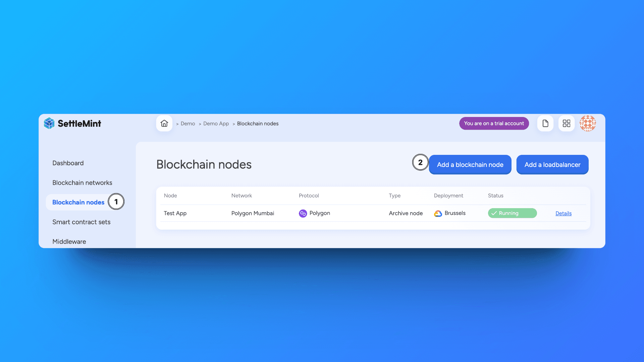Image resolution: width=644 pixels, height=362 pixels.
Task: Expand the Demo breadcrumb navigation item
Action: click(187, 123)
